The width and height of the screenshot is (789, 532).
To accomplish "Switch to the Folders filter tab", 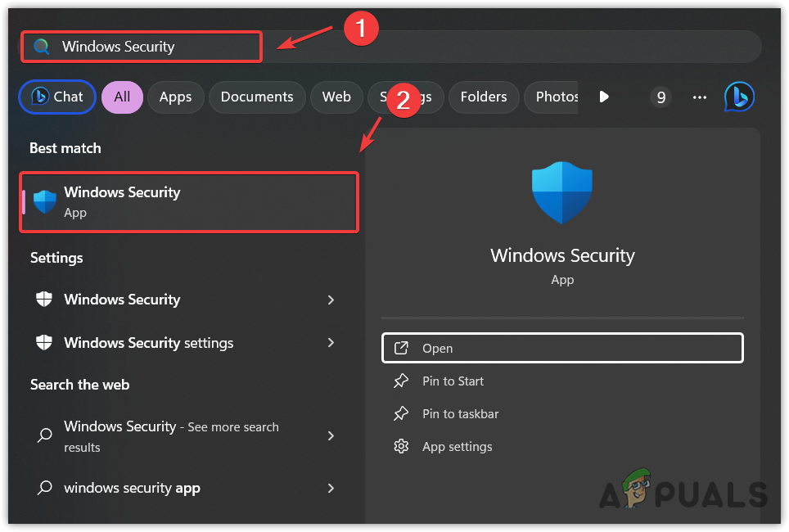I will pos(484,97).
